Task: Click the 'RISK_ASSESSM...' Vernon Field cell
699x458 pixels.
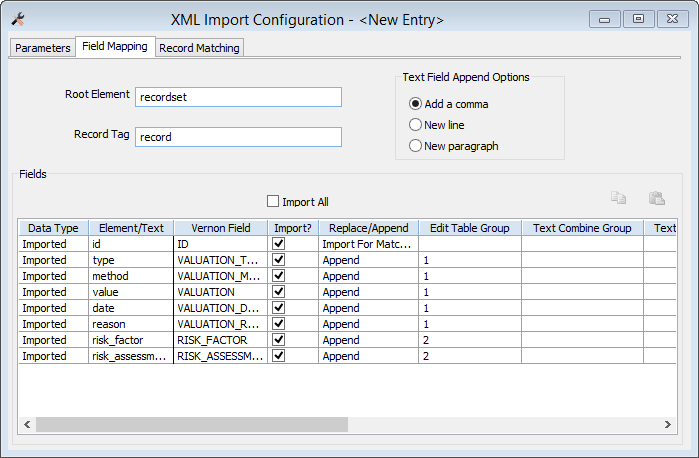Action: pyautogui.click(x=221, y=356)
